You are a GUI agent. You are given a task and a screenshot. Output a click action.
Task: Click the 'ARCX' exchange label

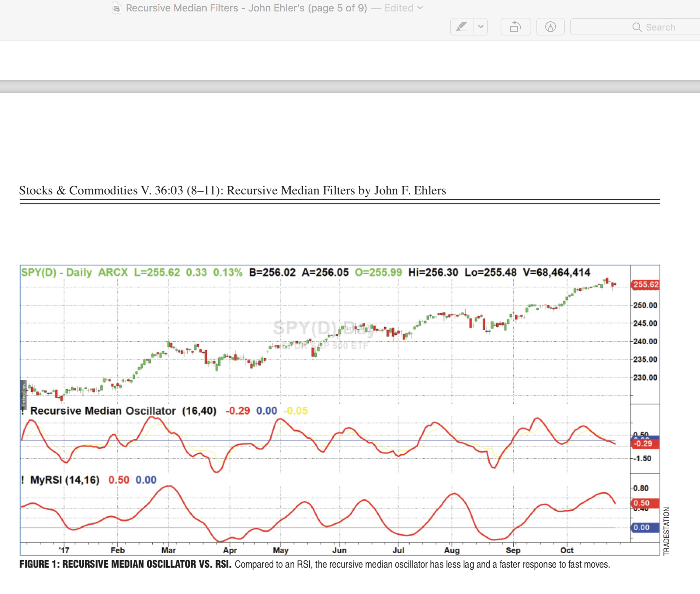pos(113,272)
